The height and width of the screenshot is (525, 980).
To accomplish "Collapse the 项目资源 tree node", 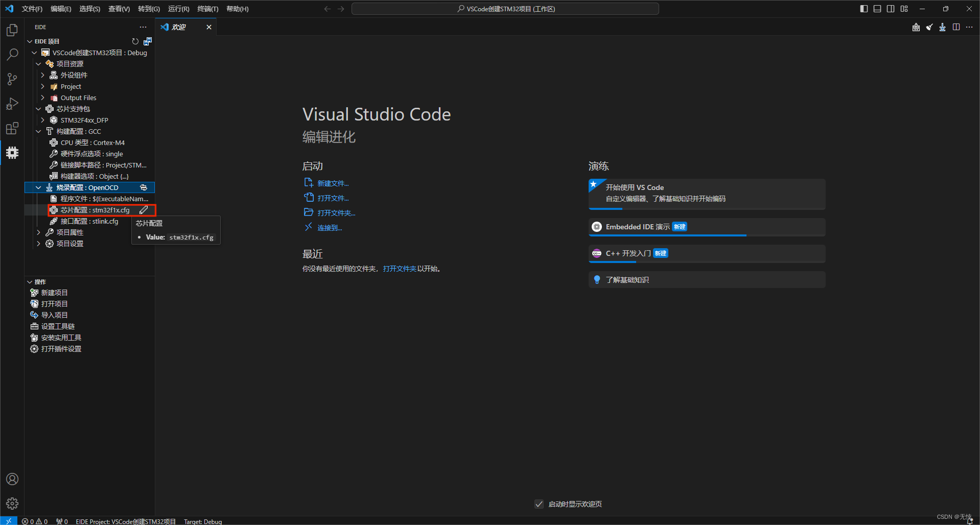I will [x=38, y=64].
